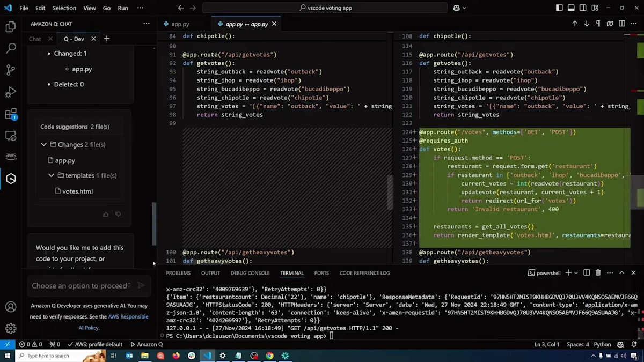This screenshot has width=644, height=362.
Task: Click the Amazon Q chat scrollbar
Action: 155,223
